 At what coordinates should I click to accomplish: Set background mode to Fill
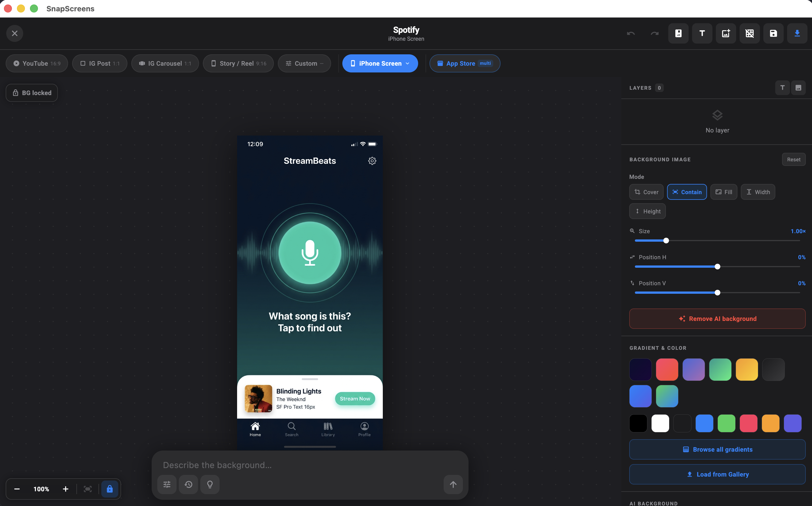click(724, 192)
